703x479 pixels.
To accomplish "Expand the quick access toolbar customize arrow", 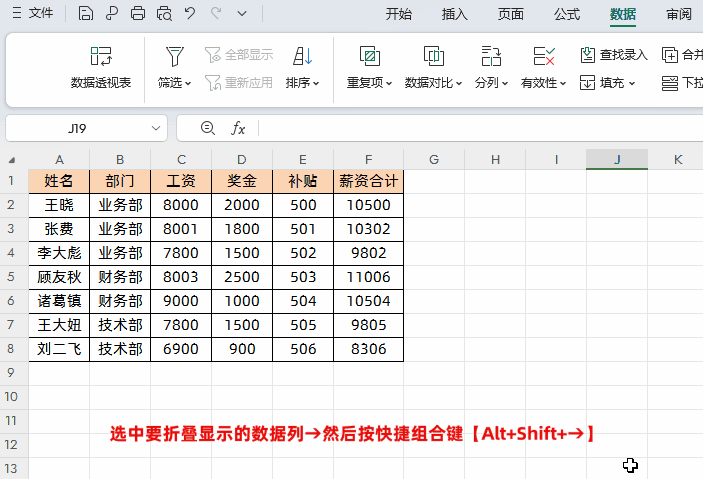I will pyautogui.click(x=242, y=14).
